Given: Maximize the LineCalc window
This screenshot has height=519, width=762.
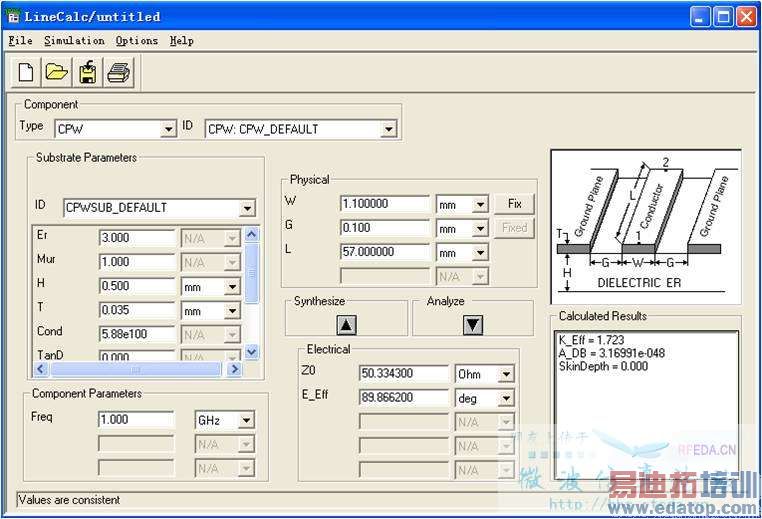Looking at the screenshot, I should 723,17.
